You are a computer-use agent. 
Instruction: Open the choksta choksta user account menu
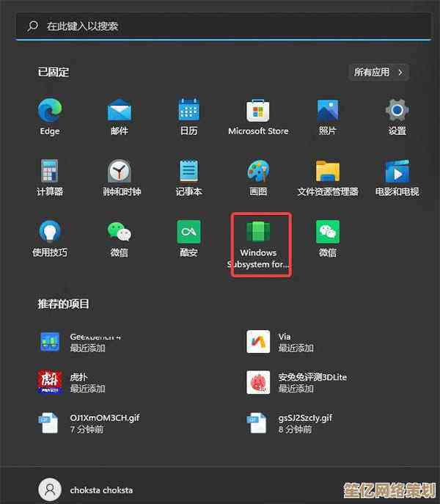87,489
